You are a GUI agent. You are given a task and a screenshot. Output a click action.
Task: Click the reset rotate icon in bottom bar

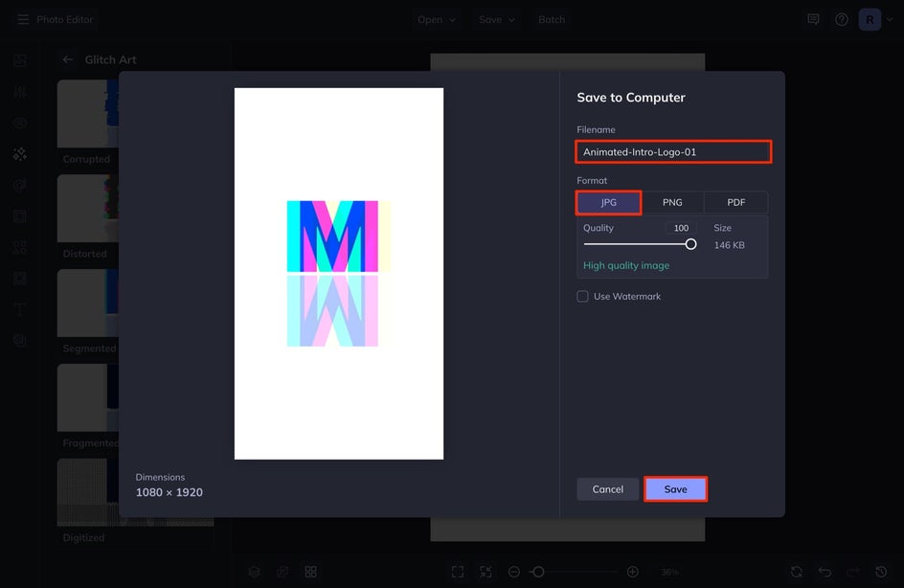tap(797, 572)
